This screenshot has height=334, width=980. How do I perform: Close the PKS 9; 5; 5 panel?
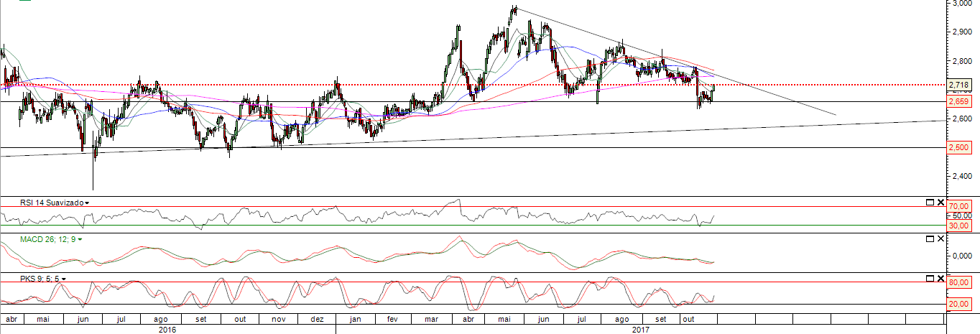pos(941,278)
